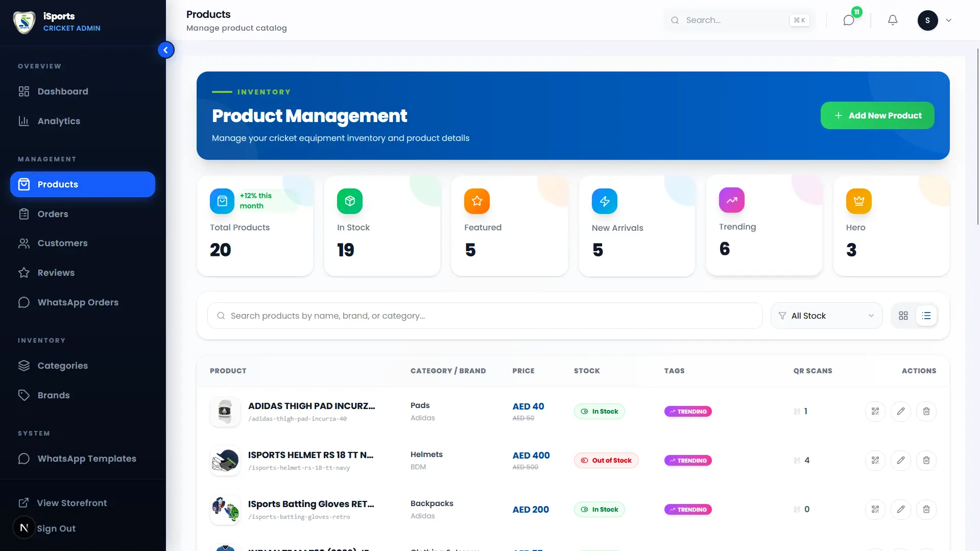The image size is (980, 551).
Task: Delete the iSports Helmet product
Action: [926, 460]
